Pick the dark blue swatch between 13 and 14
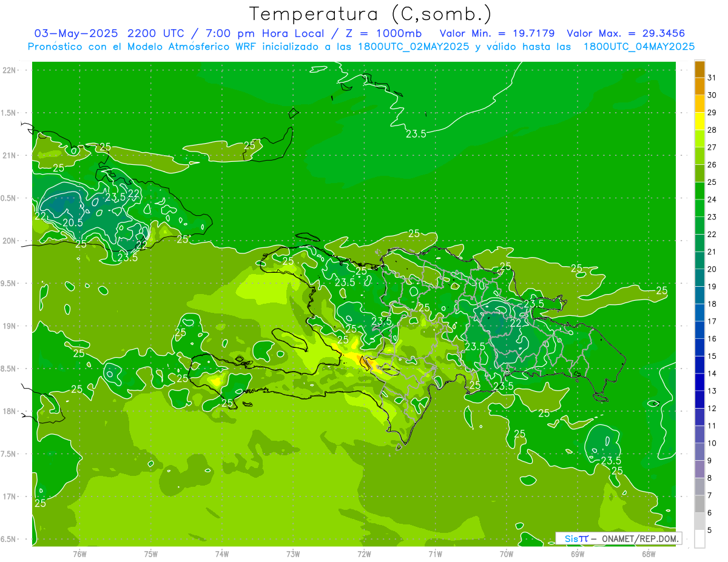The width and height of the screenshot is (728, 562). tap(699, 383)
